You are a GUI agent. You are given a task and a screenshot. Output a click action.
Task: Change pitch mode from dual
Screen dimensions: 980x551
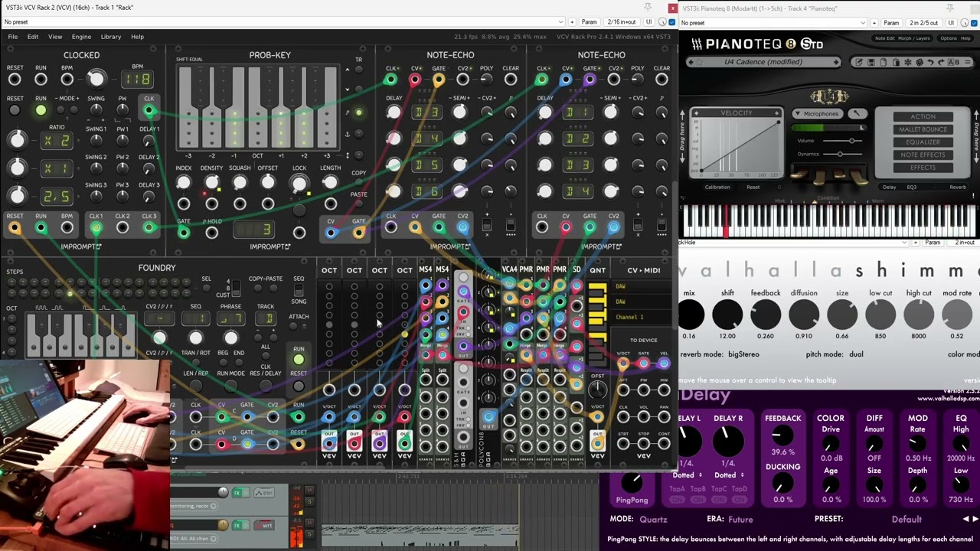856,354
